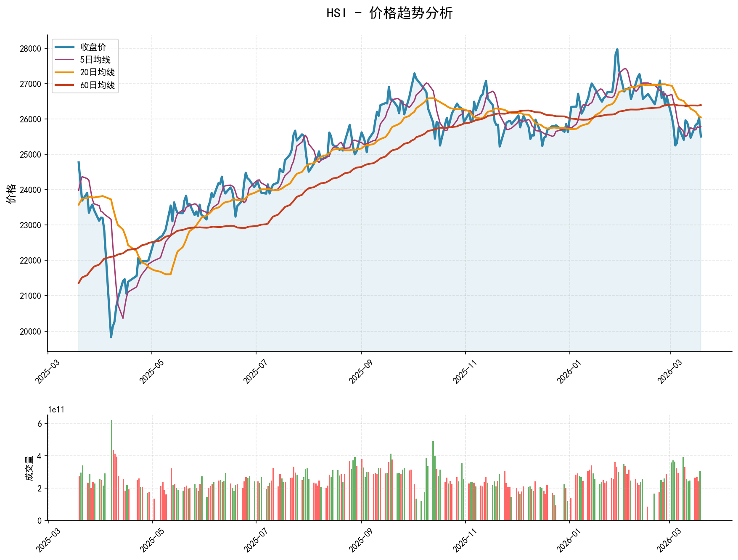Viewport: 738px width, 560px height.
Task: Click the 5日均线 legend label
Action: pos(95,60)
